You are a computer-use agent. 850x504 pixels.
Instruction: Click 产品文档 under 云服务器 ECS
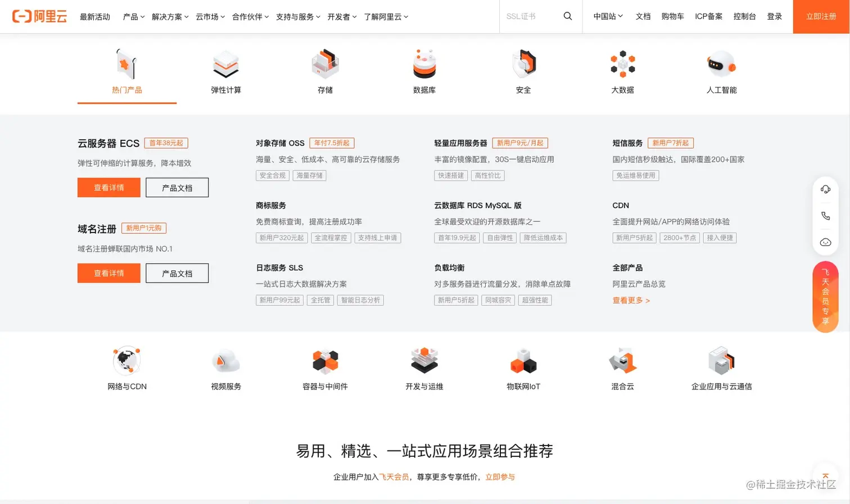click(x=177, y=188)
